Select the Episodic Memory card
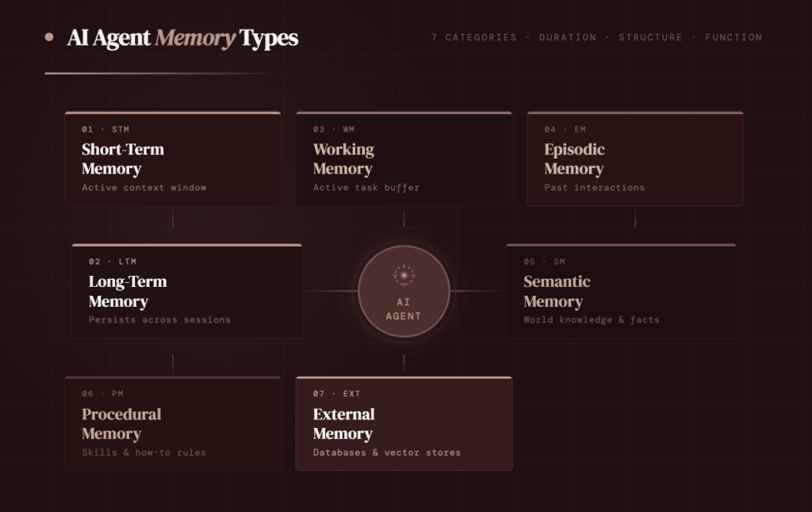 point(634,159)
